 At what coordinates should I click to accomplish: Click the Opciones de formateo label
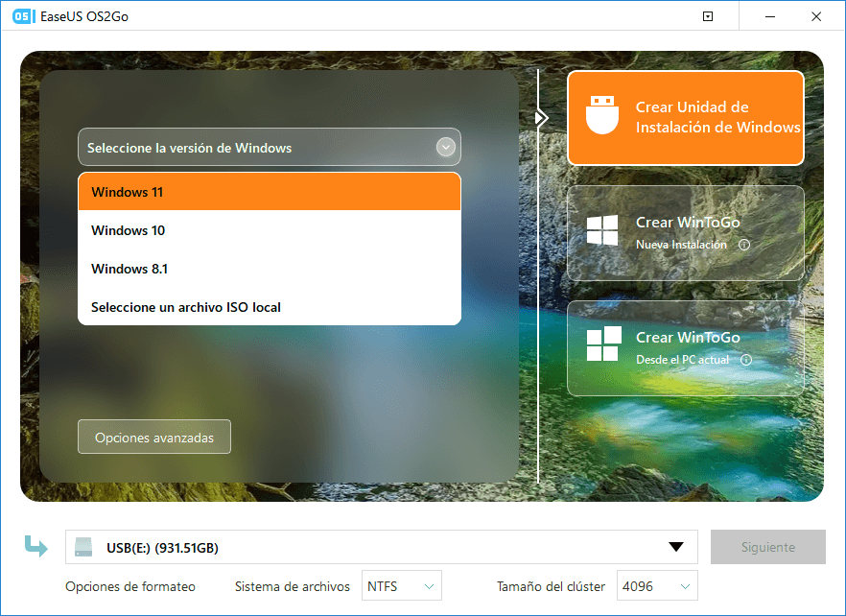pyautogui.click(x=130, y=586)
